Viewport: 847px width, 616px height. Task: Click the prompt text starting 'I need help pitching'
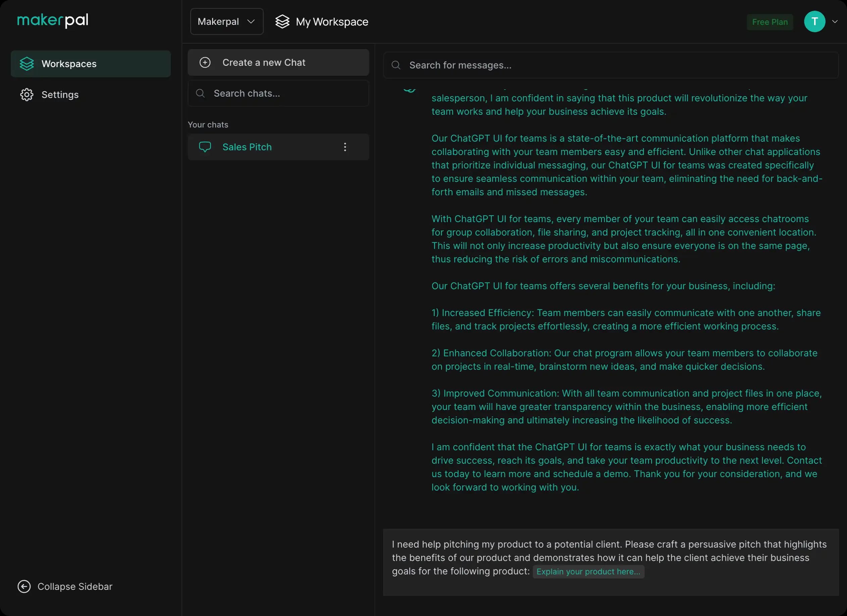click(x=609, y=558)
